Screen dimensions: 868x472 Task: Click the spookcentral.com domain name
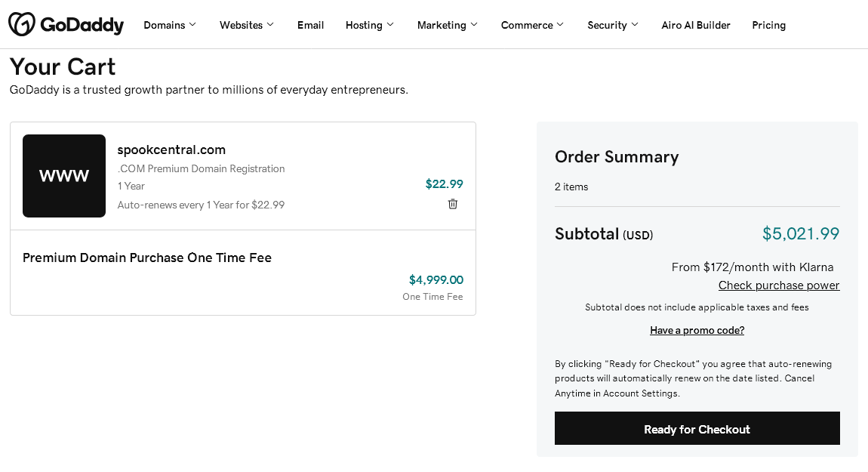coord(171,150)
